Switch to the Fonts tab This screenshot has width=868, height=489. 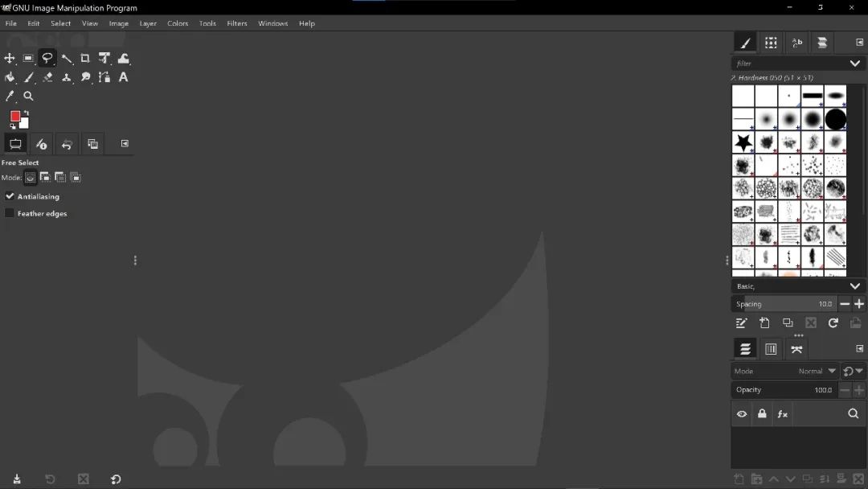pos(796,43)
